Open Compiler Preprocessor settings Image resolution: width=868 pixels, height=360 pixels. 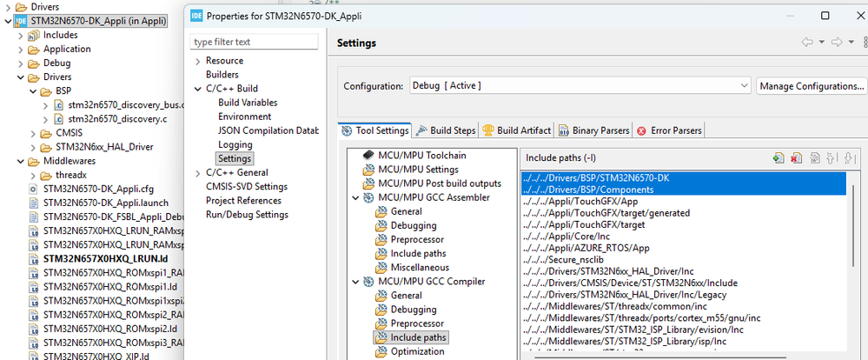pos(409,323)
